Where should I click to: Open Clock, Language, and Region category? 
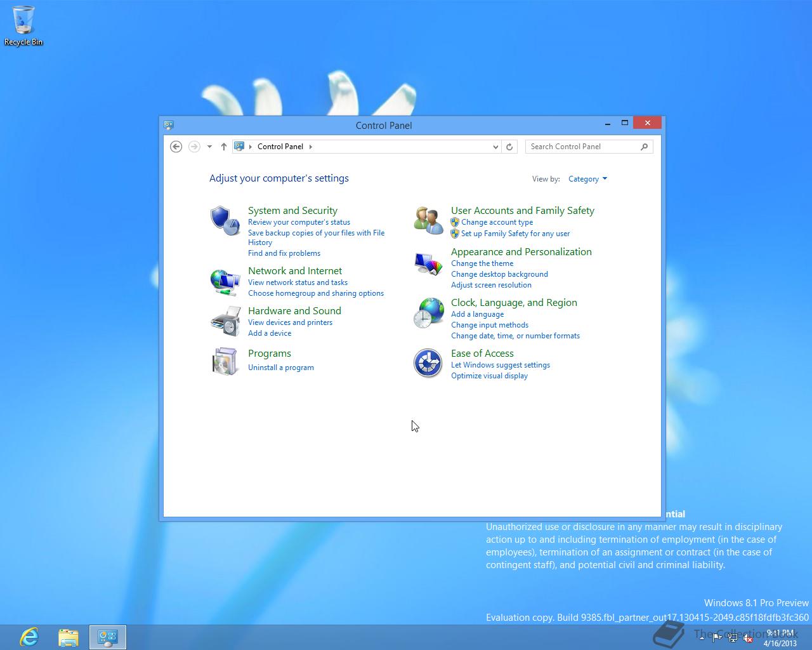pyautogui.click(x=514, y=303)
